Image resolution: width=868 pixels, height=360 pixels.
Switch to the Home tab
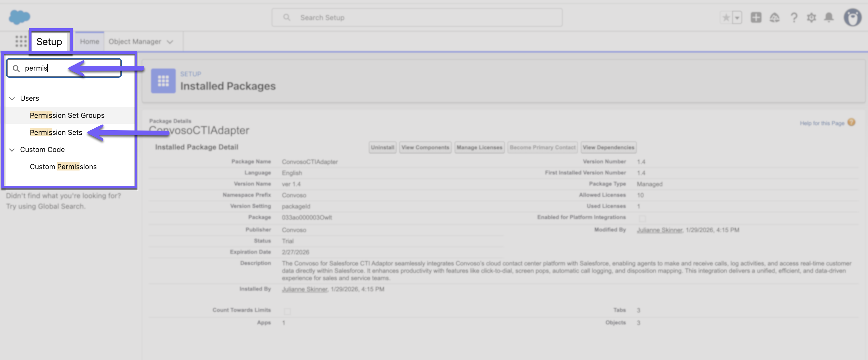(89, 42)
